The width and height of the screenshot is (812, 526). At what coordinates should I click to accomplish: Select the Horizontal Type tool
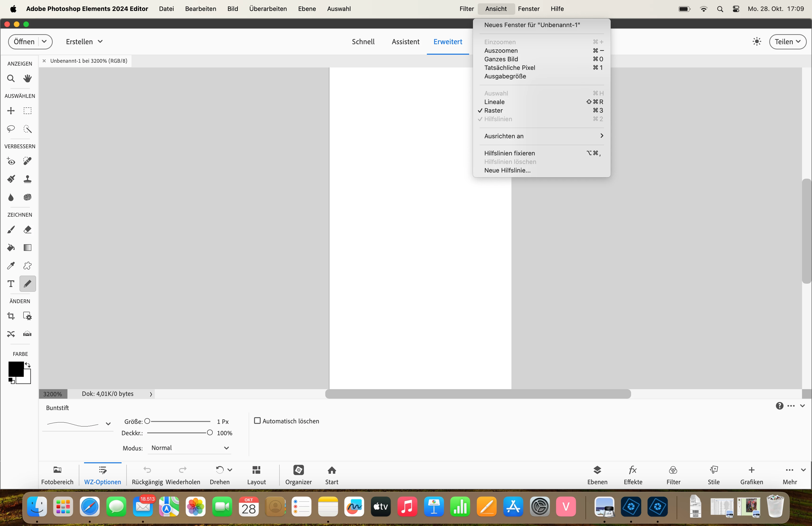coord(11,284)
